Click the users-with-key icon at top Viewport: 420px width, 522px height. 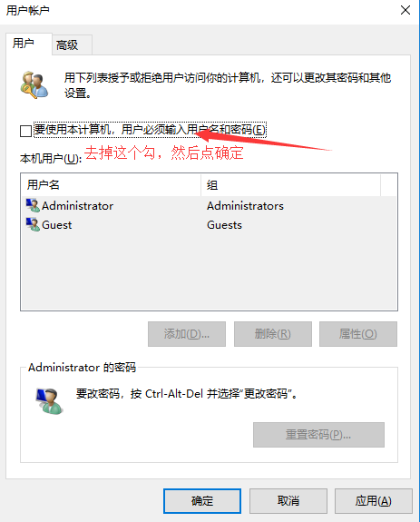34,85
